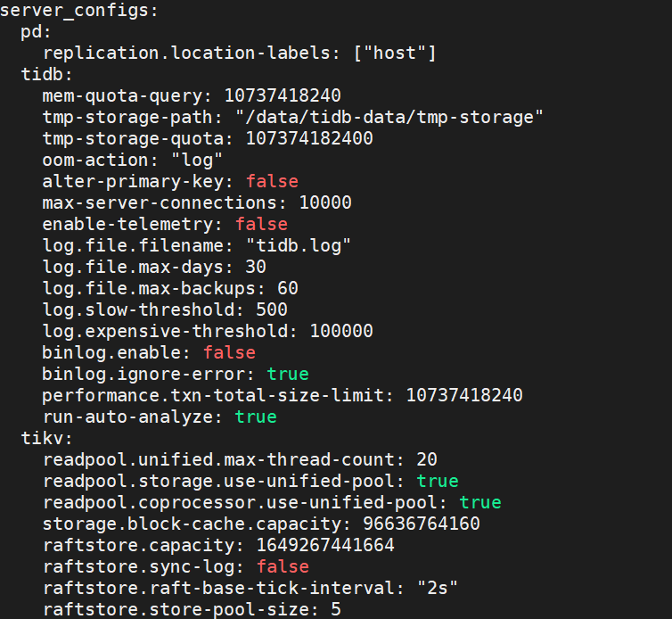Screen dimensions: 672x619
Task: Click the readpool.unified.max-thread-count value 20
Action: pyautogui.click(x=426, y=460)
